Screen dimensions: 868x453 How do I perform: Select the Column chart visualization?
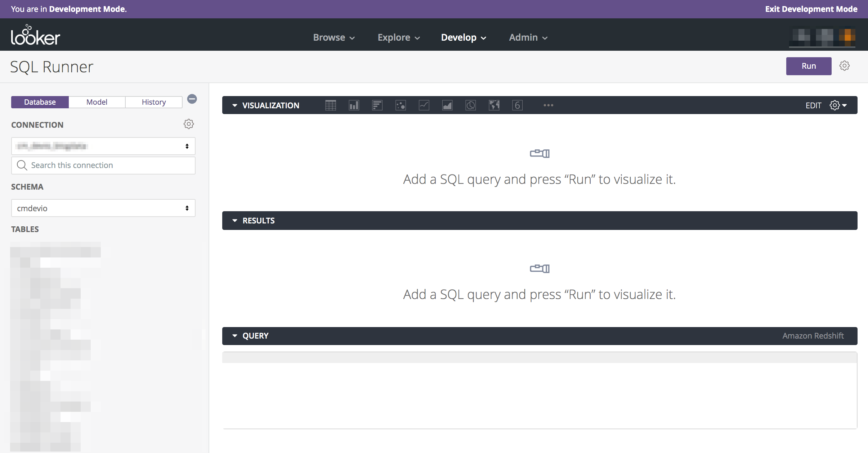point(353,105)
